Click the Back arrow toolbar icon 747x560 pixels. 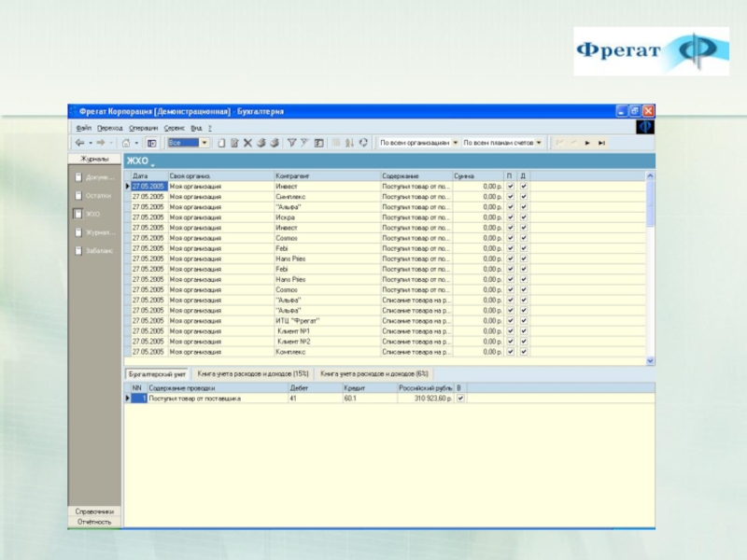coord(79,143)
